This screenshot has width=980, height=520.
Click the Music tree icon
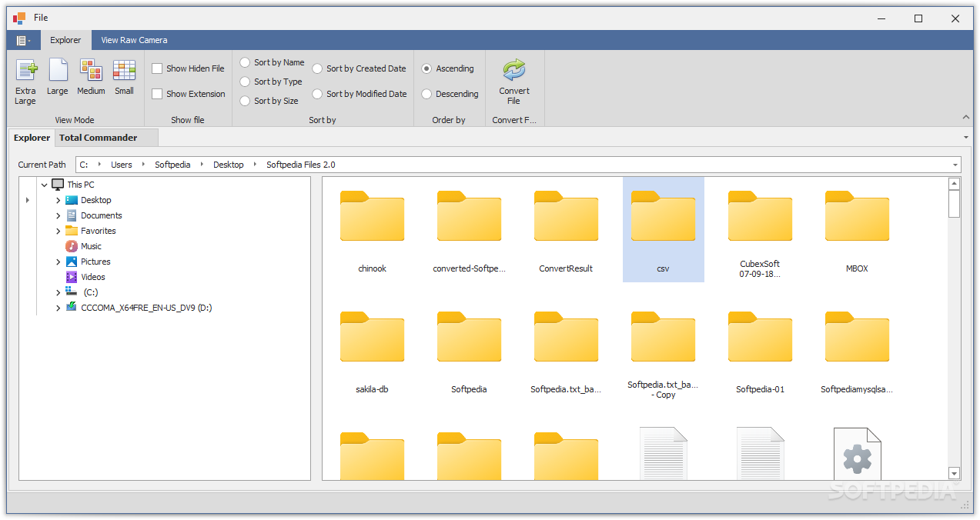tap(72, 246)
